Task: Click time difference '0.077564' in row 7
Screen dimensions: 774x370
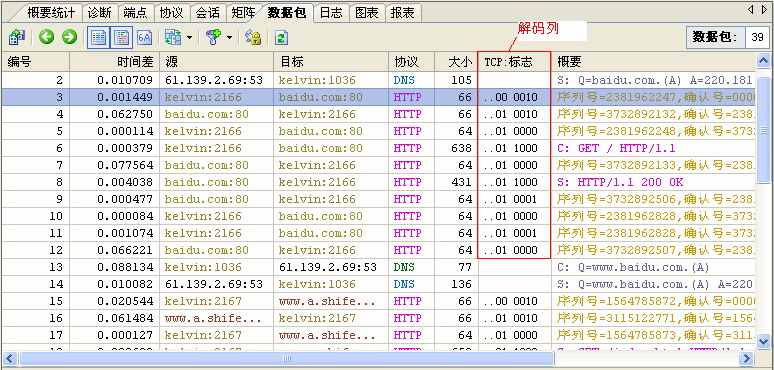Action: click(x=125, y=165)
